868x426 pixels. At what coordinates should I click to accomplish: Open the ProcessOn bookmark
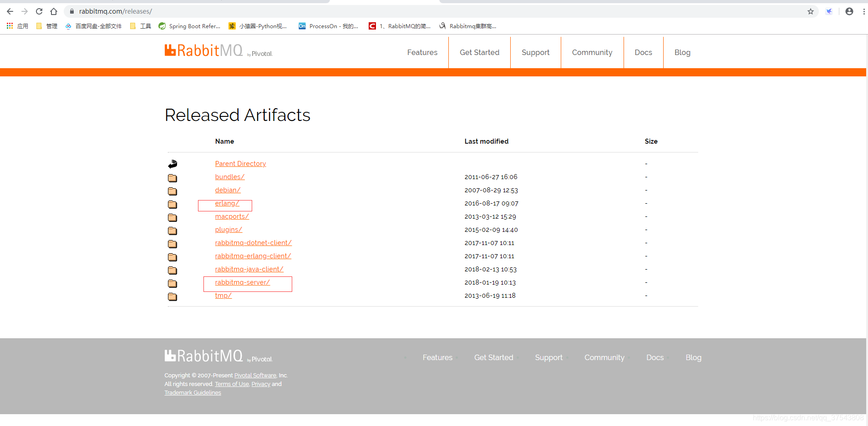[x=328, y=26]
